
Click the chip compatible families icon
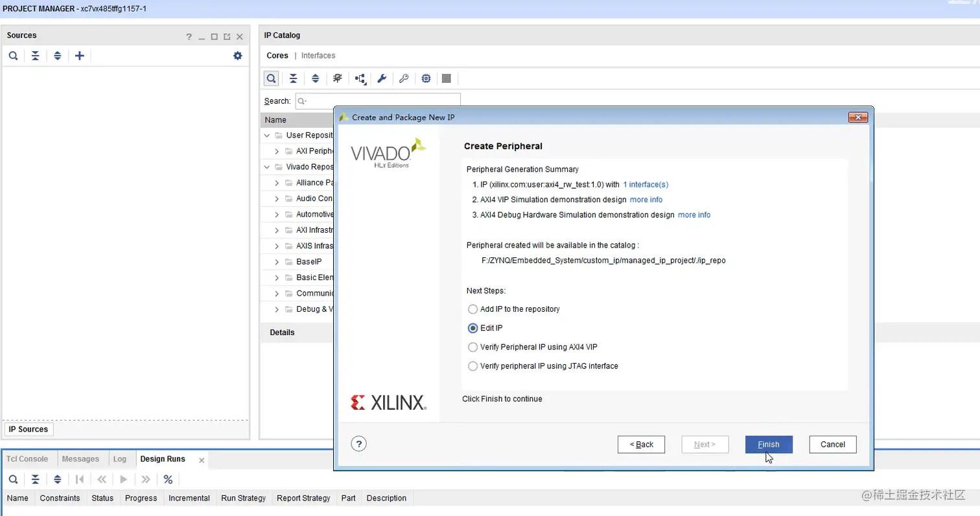pyautogui.click(x=426, y=78)
